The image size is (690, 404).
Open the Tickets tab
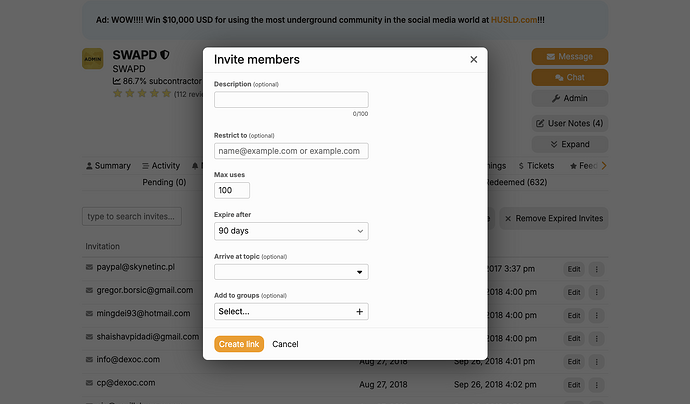(536, 166)
